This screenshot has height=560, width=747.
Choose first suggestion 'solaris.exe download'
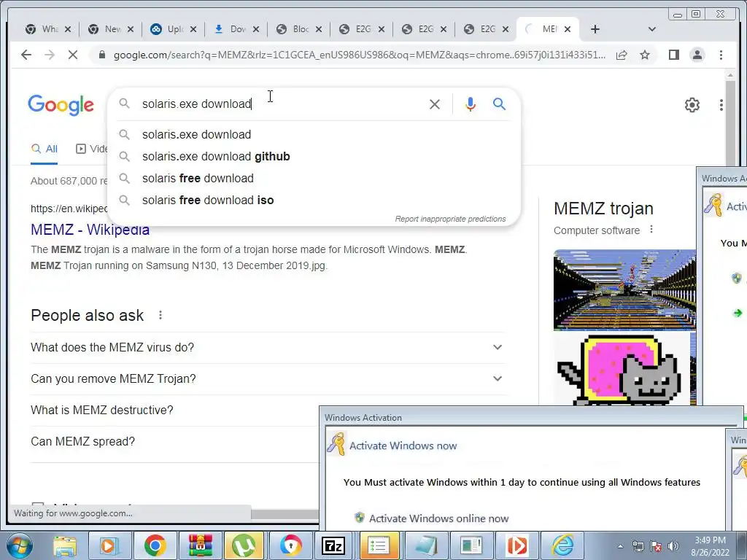click(x=314, y=134)
